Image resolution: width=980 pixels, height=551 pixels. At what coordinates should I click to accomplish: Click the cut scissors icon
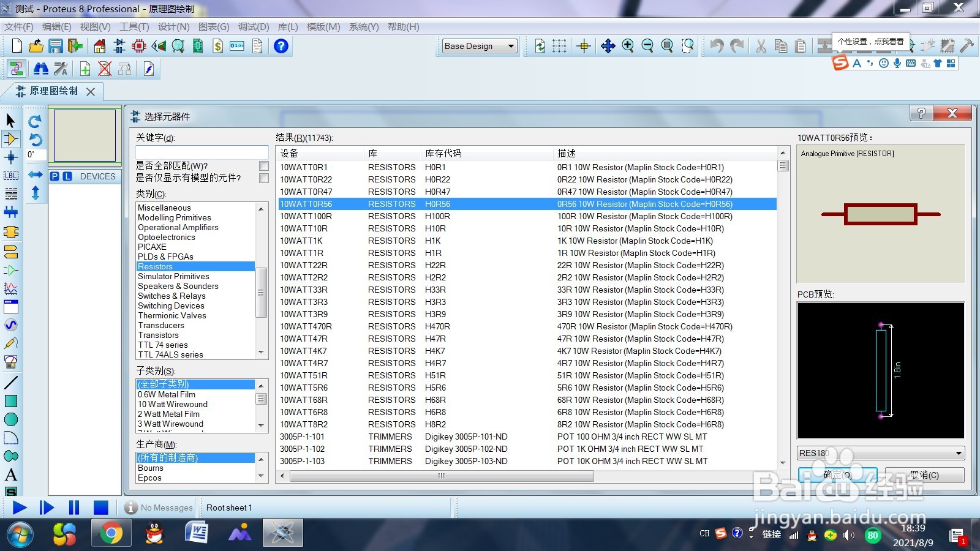click(761, 46)
